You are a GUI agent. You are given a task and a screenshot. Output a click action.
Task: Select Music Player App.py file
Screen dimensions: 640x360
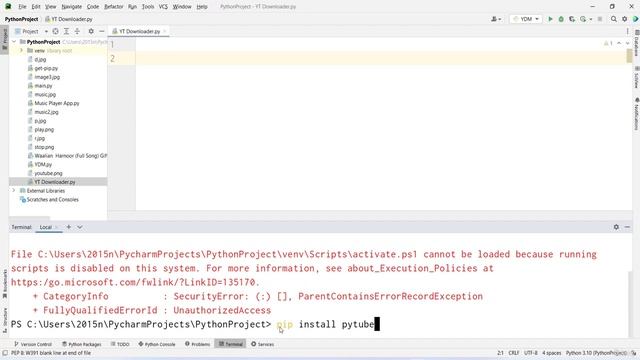pos(57,103)
